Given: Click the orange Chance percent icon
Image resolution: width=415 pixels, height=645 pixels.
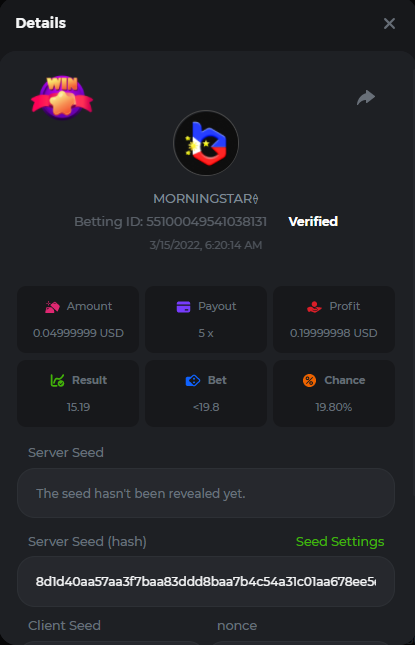Looking at the screenshot, I should coord(309,381).
